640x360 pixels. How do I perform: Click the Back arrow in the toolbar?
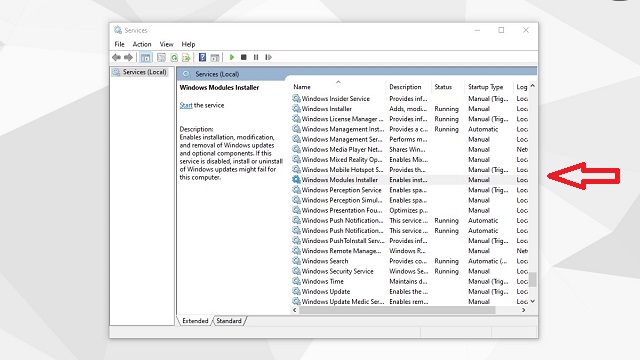click(116, 58)
